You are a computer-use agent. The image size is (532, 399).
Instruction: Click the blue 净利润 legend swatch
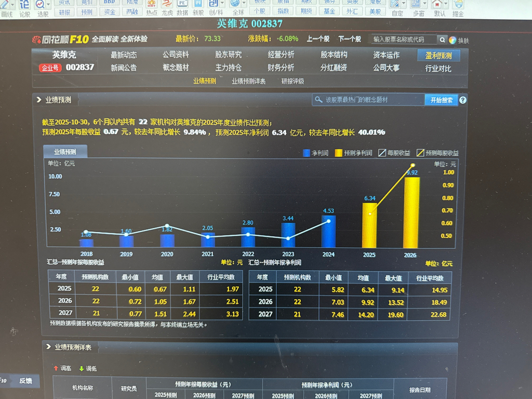click(x=307, y=153)
